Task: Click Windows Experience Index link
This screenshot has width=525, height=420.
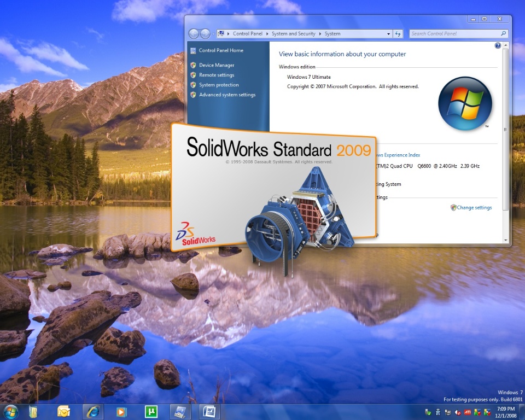Action: tap(398, 155)
